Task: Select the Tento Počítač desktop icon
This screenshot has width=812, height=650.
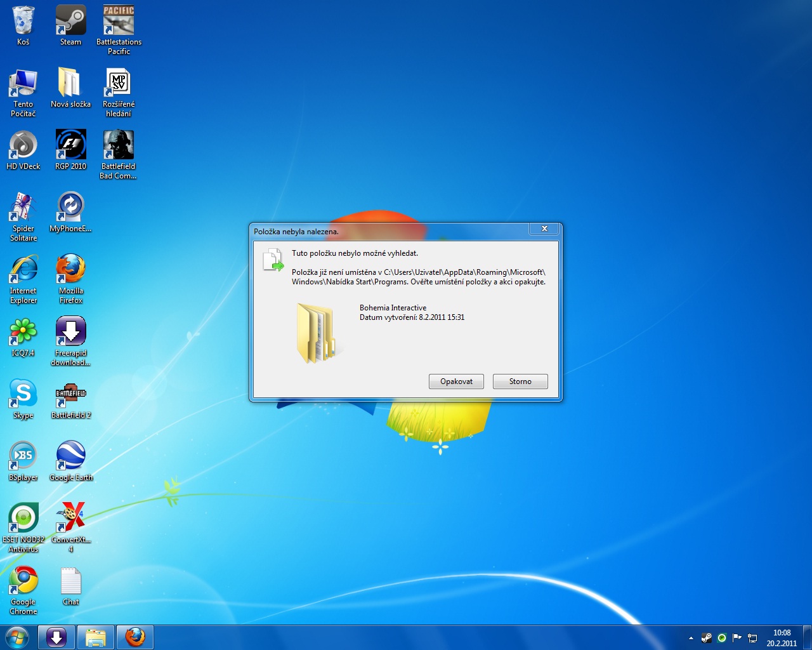Action: click(x=23, y=93)
